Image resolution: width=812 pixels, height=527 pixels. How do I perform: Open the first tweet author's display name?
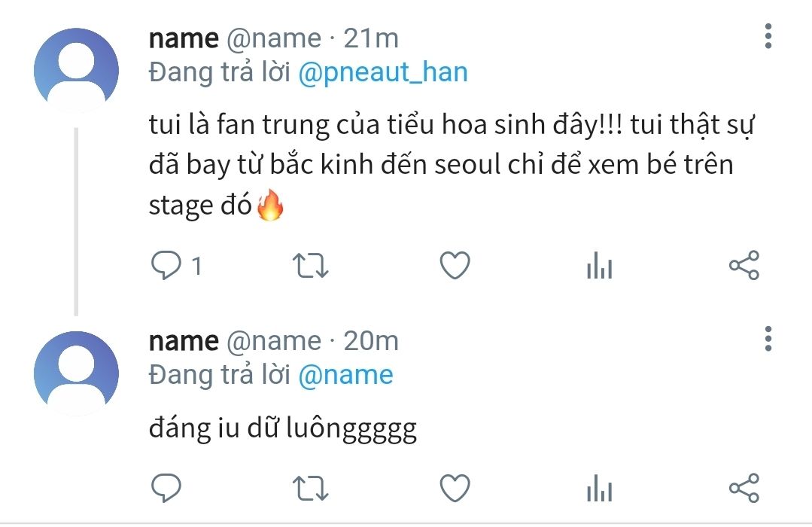tap(184, 38)
